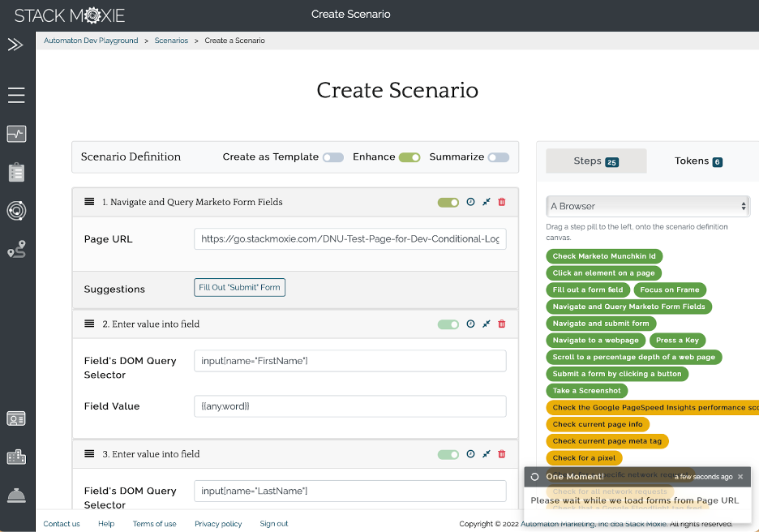Image resolution: width=759 pixels, height=532 pixels.
Task: Select Navigate to a webpage pill
Action: tap(596, 341)
